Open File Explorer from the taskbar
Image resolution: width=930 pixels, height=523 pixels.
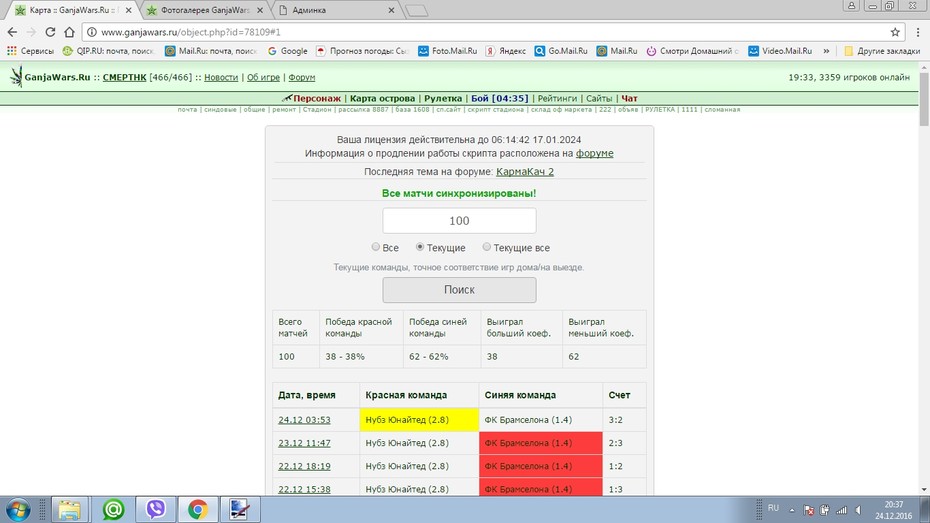click(70, 510)
